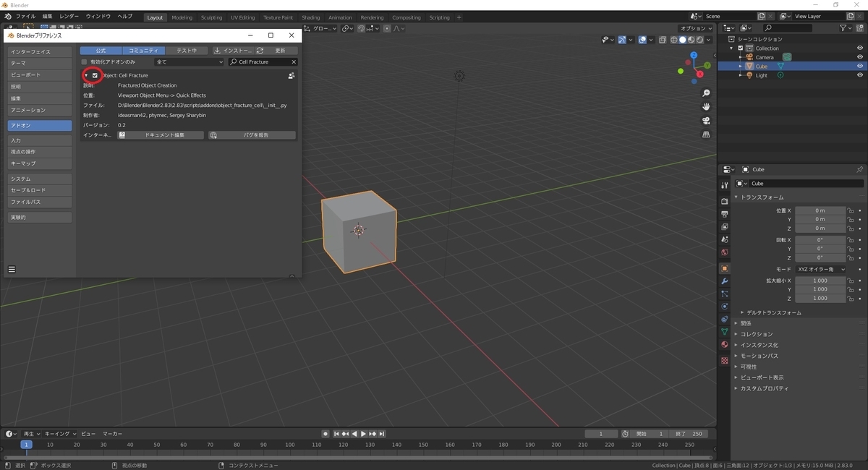Select wireframe viewport shading

point(673,40)
